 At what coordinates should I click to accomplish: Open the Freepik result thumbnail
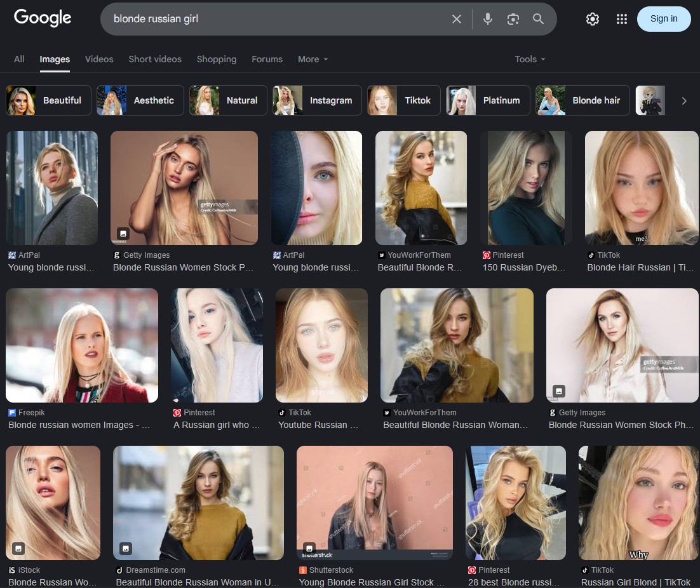[x=82, y=345]
